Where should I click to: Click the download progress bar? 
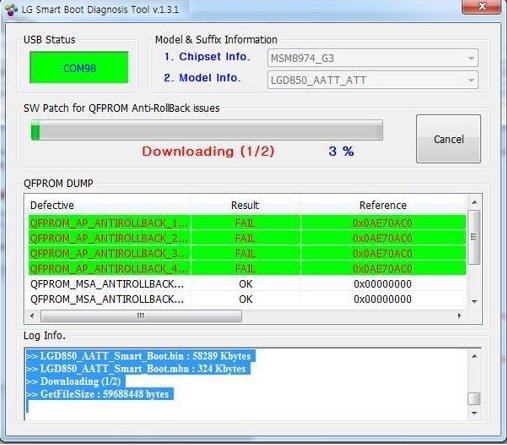pyautogui.click(x=207, y=131)
